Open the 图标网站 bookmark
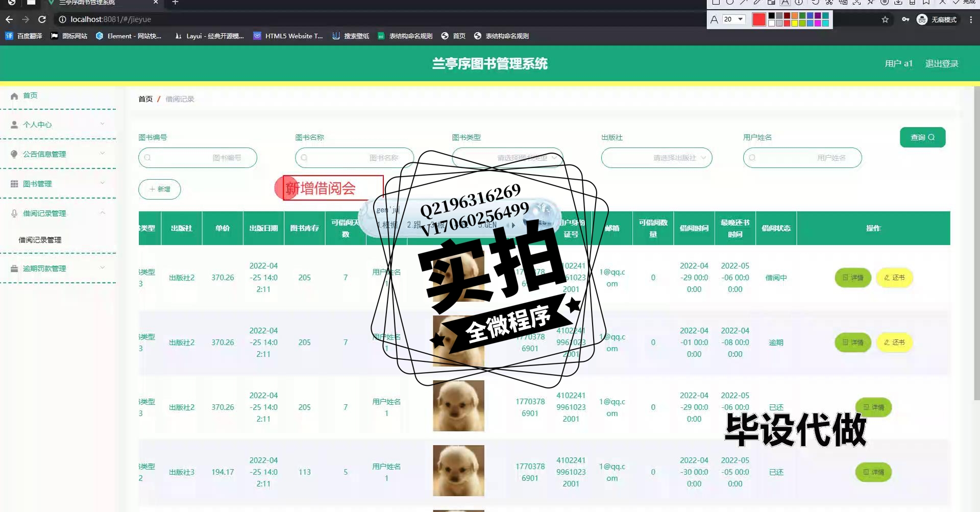The width and height of the screenshot is (980, 512). 69,36
